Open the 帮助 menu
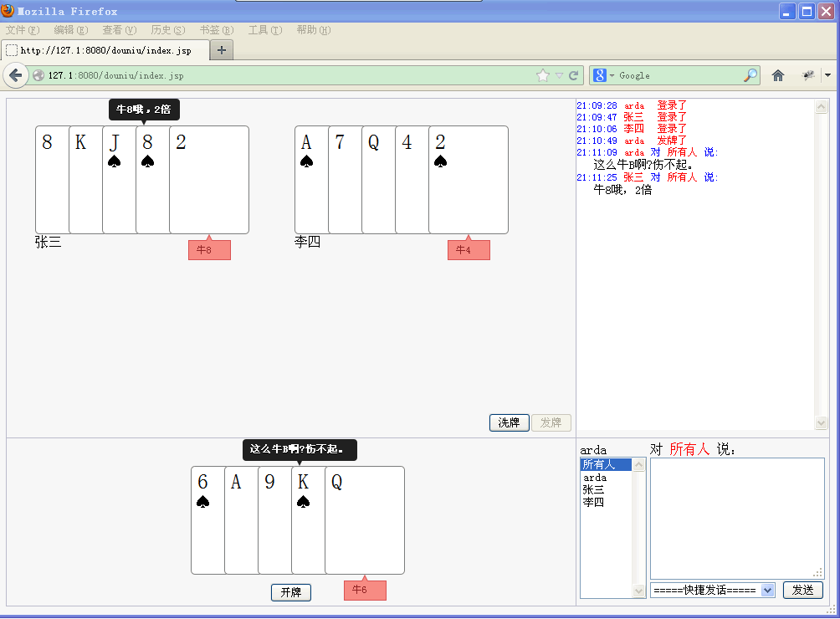 pyautogui.click(x=314, y=30)
